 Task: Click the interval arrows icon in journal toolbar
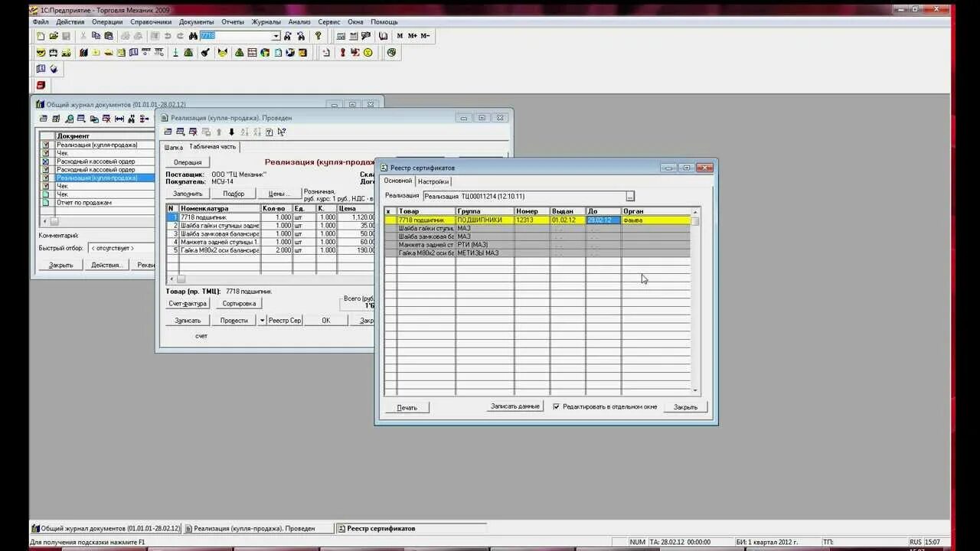tap(119, 119)
